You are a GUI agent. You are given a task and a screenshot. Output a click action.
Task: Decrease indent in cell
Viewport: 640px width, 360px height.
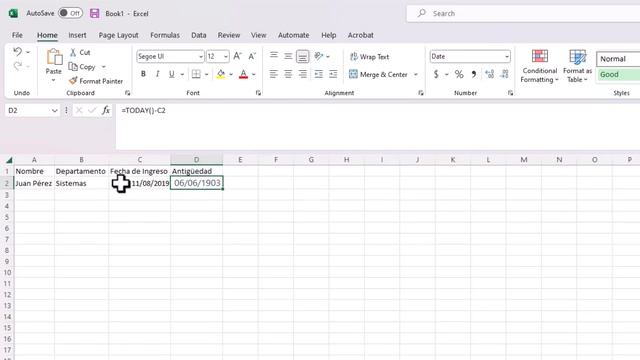click(319, 74)
